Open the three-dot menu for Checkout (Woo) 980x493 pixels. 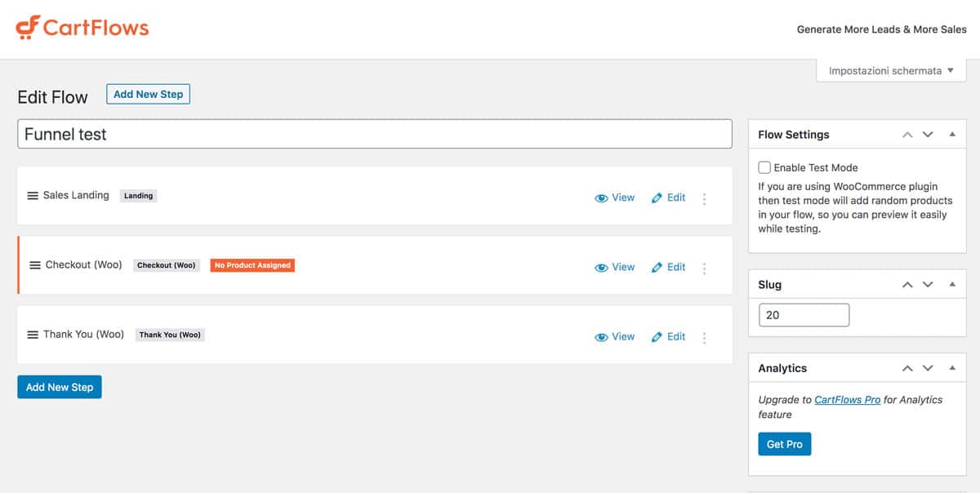pyautogui.click(x=704, y=268)
